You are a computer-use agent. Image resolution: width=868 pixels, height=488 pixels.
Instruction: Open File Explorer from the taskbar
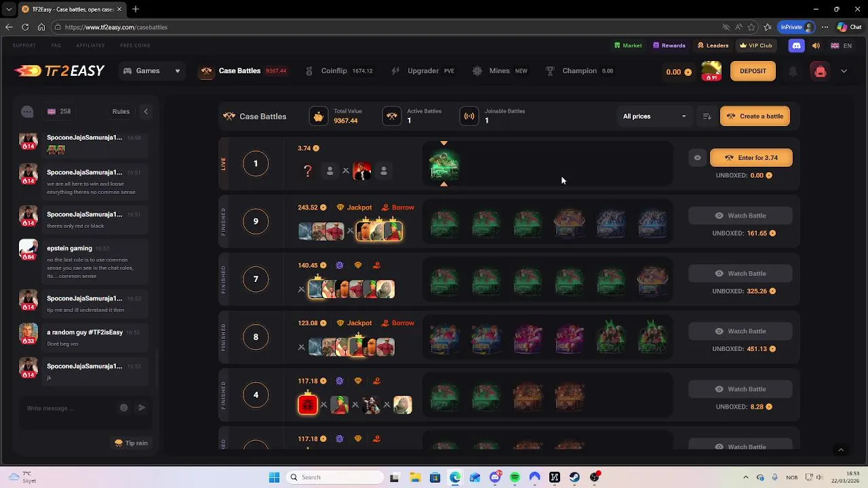[x=415, y=477]
